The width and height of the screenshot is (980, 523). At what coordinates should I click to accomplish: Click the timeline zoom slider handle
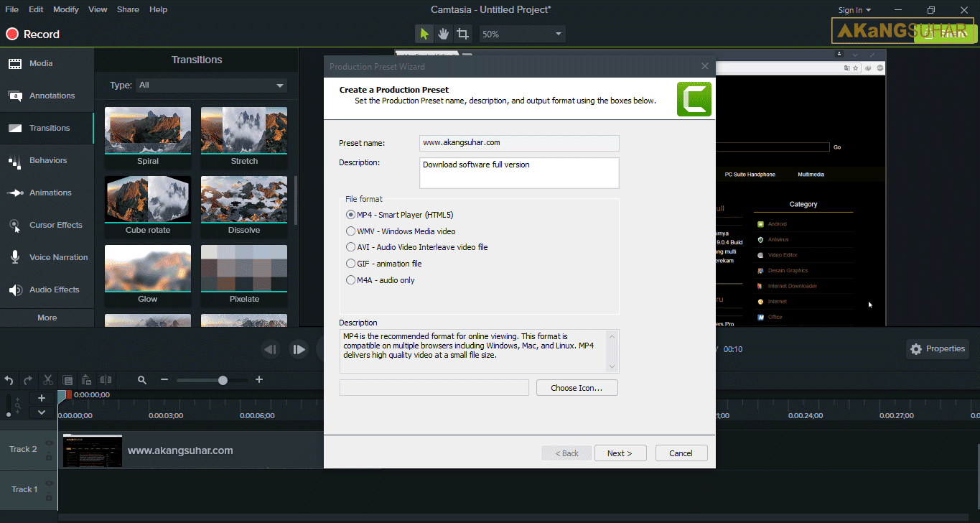pos(223,380)
